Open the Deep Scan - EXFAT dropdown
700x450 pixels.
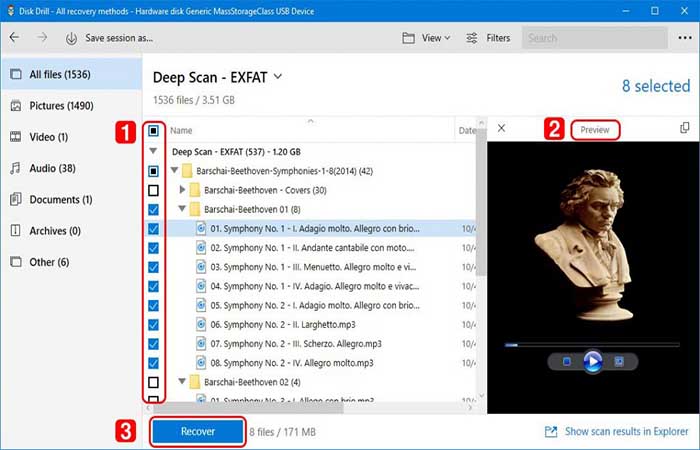[278, 77]
